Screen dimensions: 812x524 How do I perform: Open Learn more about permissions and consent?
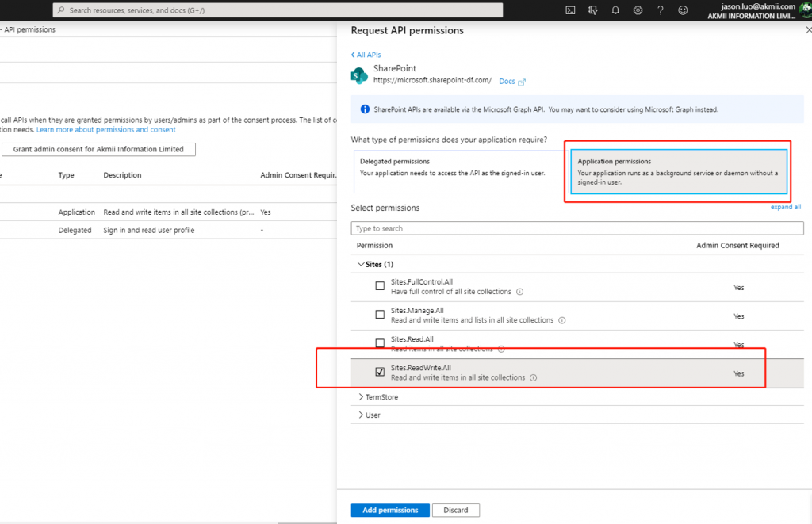click(x=105, y=129)
